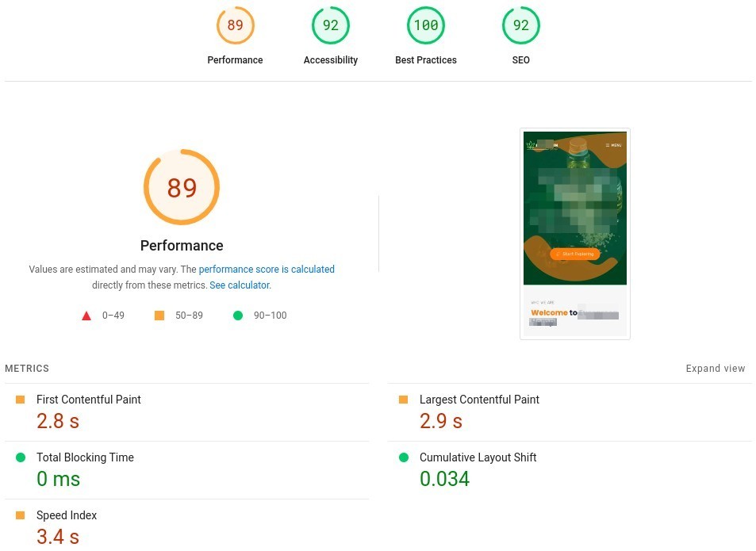Click the green circle 90–100 legend icon

click(x=238, y=316)
